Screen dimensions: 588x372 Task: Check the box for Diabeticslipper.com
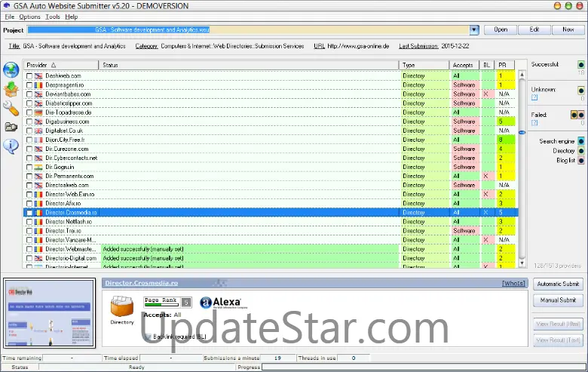29,103
